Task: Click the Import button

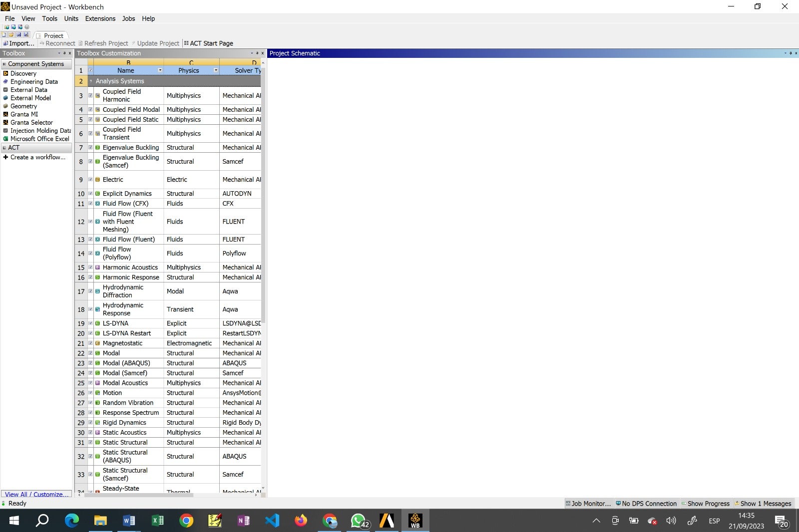Action: click(x=18, y=43)
